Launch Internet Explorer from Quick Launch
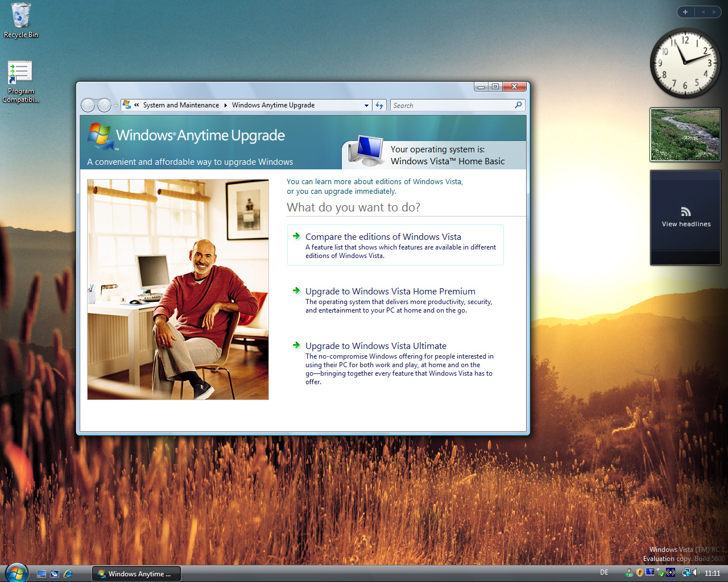 (x=68, y=573)
